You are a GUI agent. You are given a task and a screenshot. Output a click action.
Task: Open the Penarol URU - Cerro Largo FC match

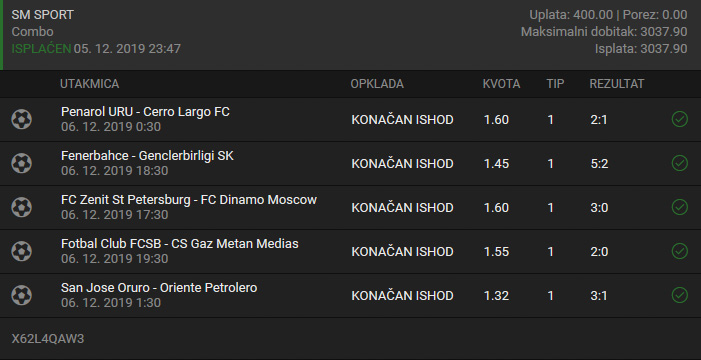[145, 112]
